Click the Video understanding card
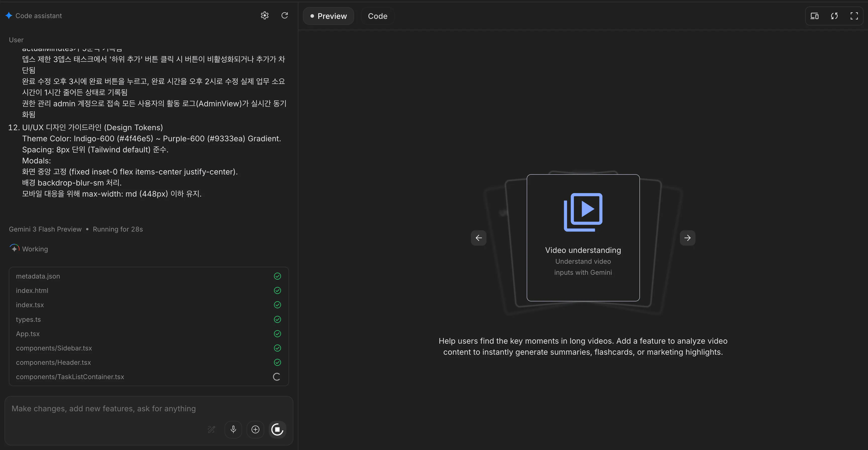This screenshot has height=450, width=868. [x=583, y=238]
